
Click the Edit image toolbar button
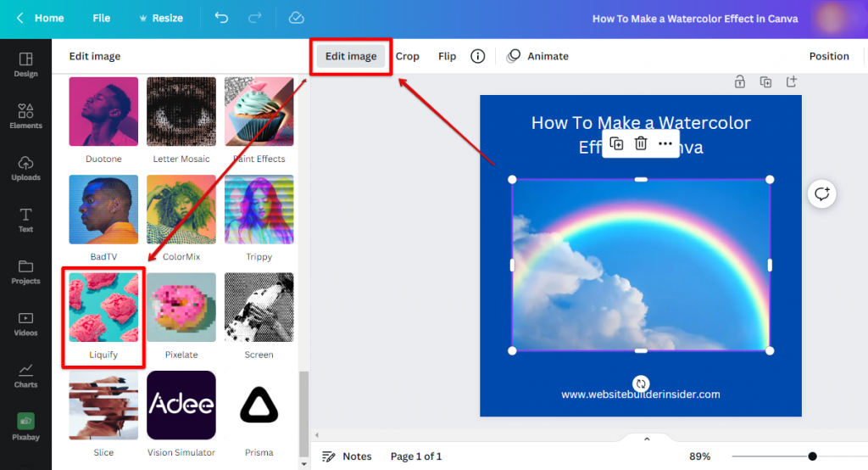[x=351, y=56]
